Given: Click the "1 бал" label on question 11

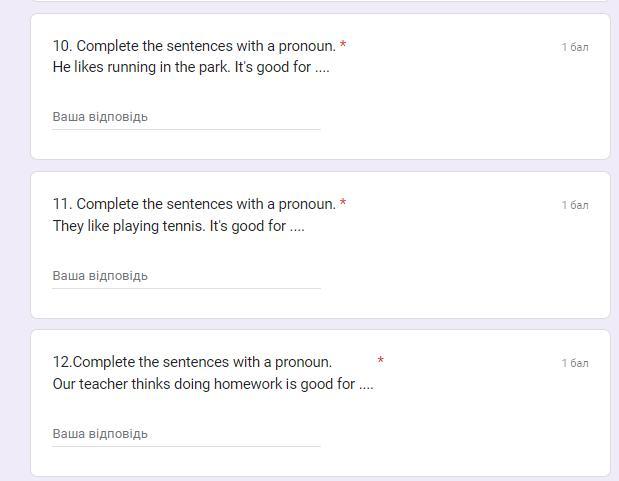Looking at the screenshot, I should pos(575,205).
